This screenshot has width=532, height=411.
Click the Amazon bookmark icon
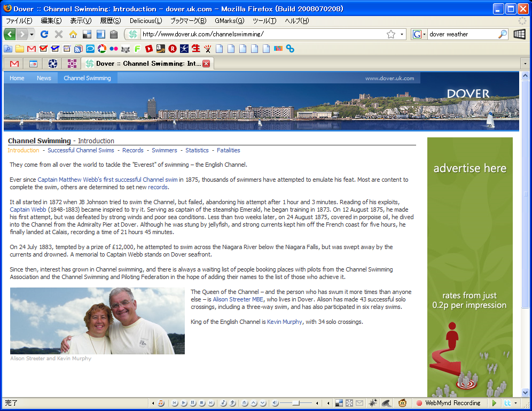point(160,49)
